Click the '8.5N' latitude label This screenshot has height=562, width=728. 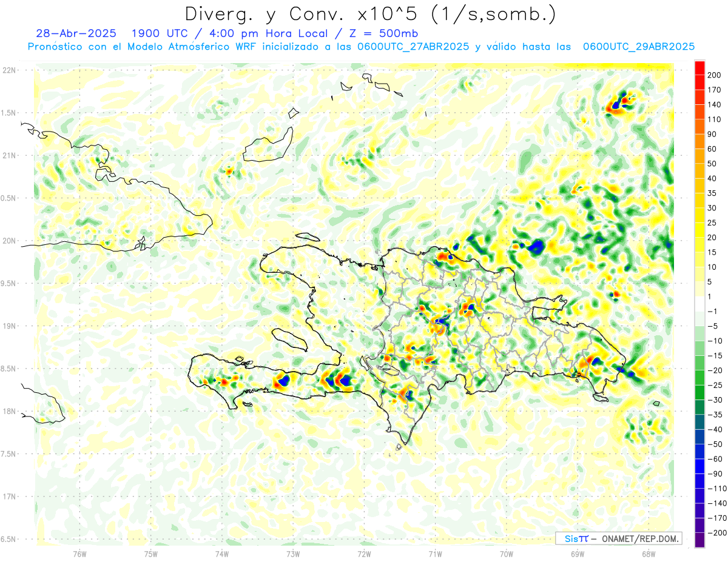tap(9, 369)
